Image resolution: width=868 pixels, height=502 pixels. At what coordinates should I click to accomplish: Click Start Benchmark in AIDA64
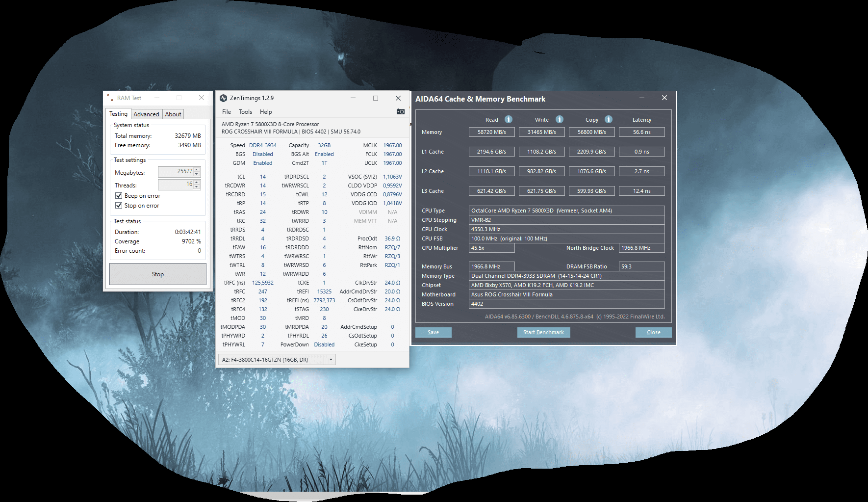click(x=543, y=332)
